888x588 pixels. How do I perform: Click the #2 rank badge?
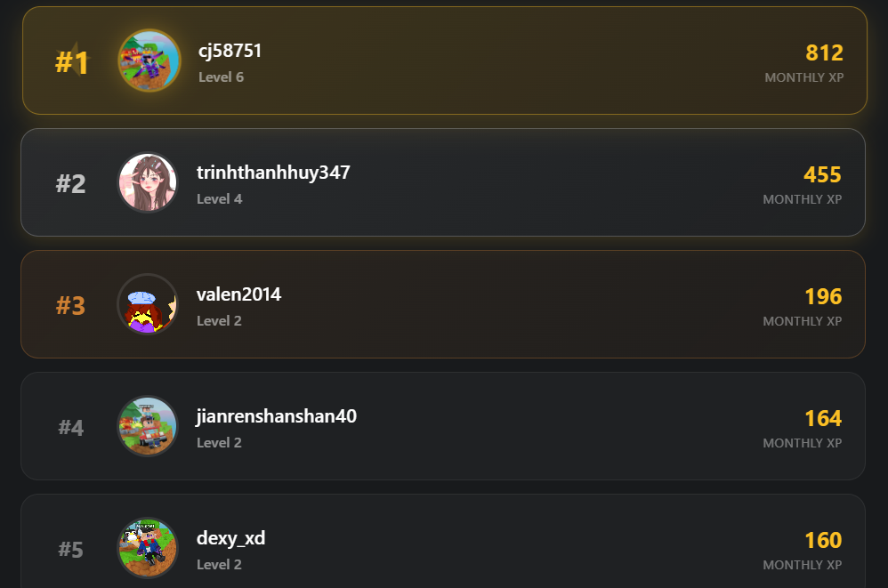tap(71, 184)
